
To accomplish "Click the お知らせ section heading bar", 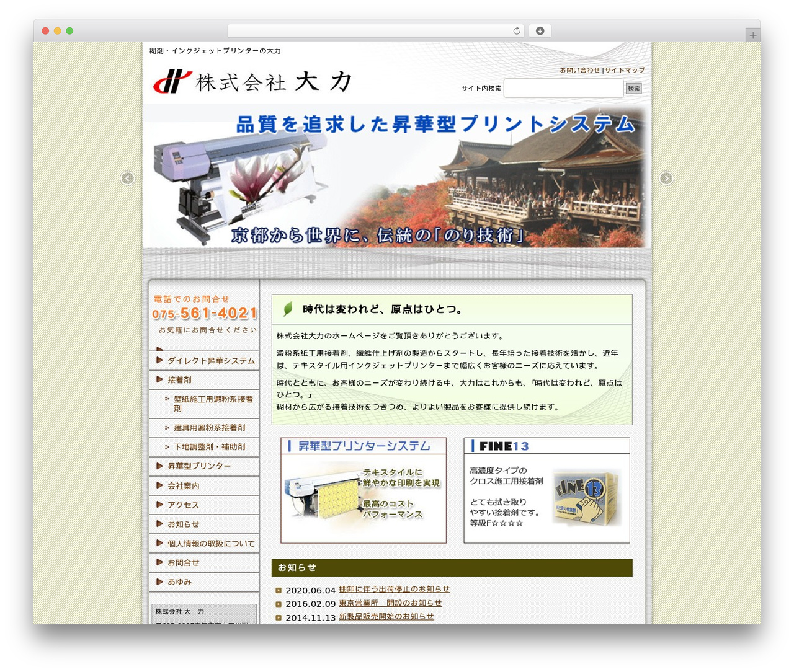I will (452, 568).
